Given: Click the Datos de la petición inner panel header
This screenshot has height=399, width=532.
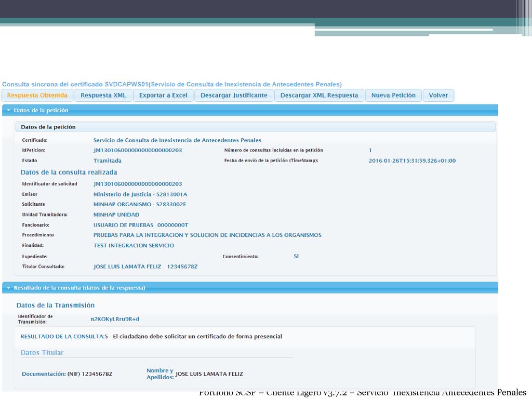Looking at the screenshot, I should [255, 127].
